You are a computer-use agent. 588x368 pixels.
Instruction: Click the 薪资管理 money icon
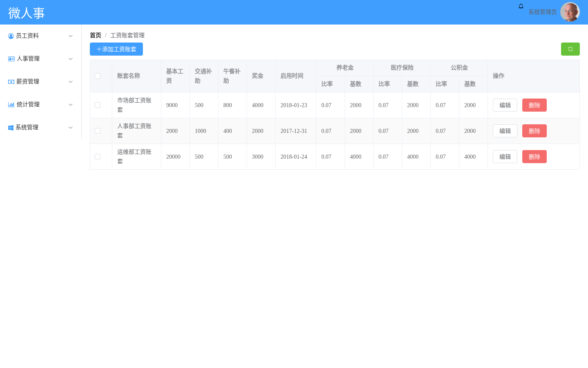tap(11, 82)
